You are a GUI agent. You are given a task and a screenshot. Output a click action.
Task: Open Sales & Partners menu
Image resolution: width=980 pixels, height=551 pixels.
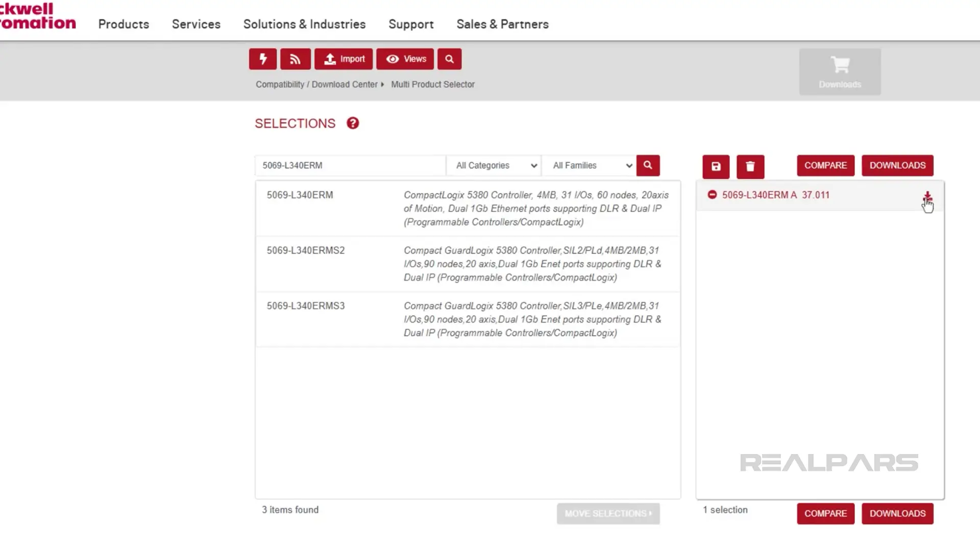tap(502, 24)
